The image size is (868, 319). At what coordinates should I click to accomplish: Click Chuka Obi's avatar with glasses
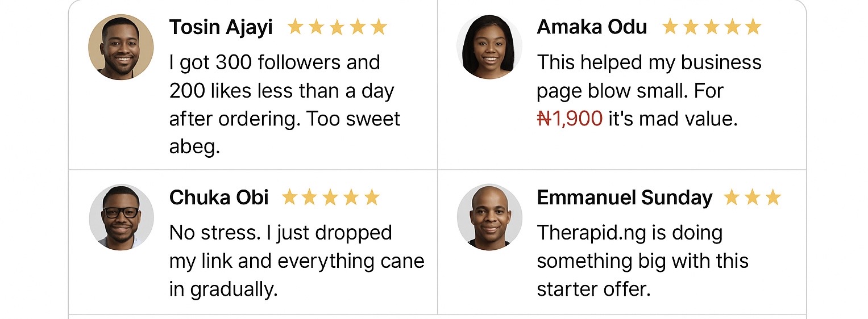click(x=121, y=217)
